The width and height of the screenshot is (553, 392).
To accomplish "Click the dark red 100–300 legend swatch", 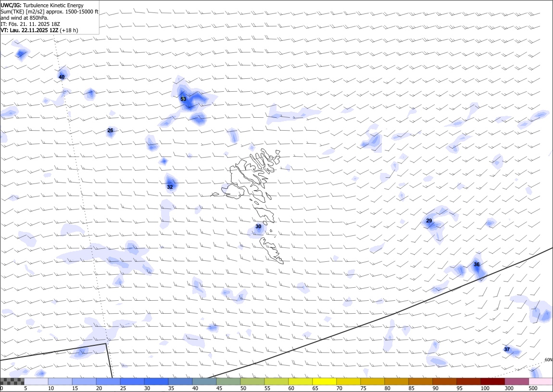I will tap(492, 381).
